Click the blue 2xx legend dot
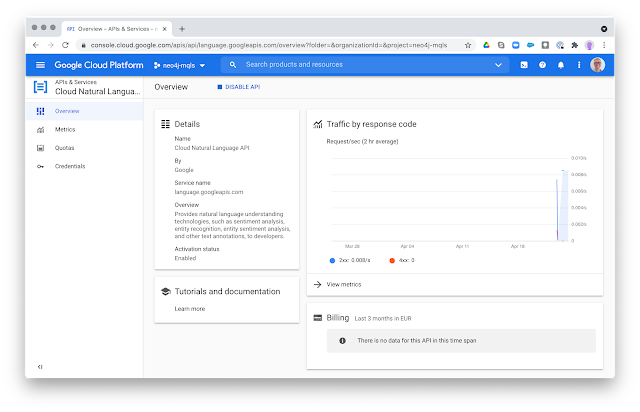The width and height of the screenshot is (640, 412). [x=332, y=261]
